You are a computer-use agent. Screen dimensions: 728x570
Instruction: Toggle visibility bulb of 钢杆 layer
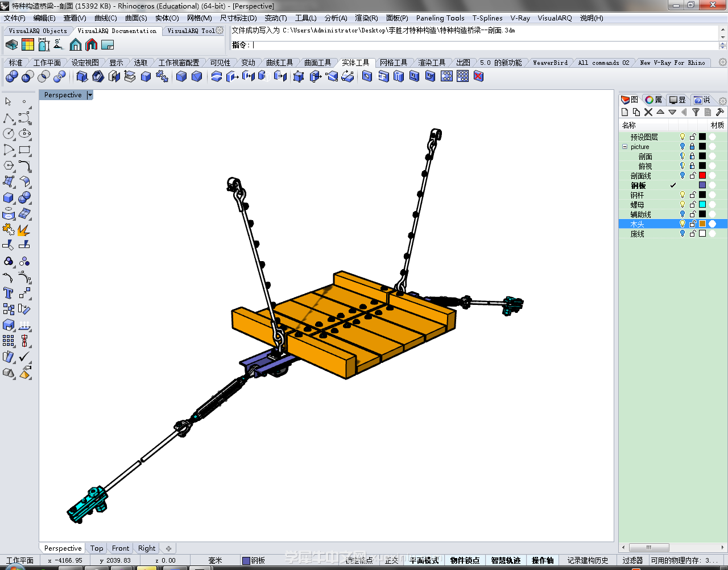point(682,195)
